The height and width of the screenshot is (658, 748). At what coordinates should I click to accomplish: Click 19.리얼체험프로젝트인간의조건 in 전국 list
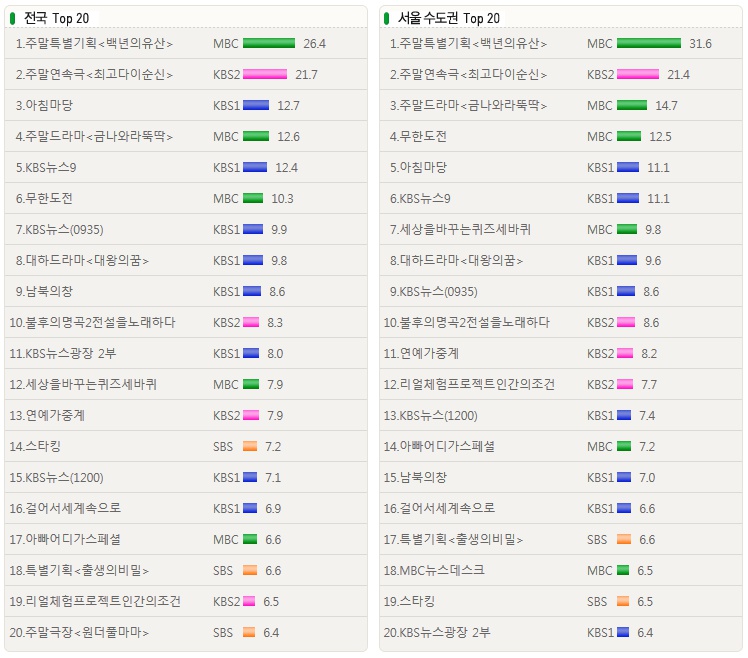pos(95,602)
